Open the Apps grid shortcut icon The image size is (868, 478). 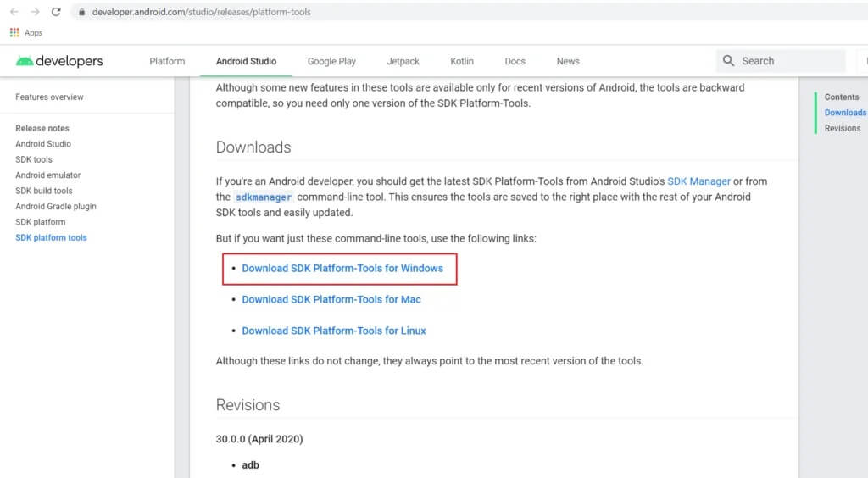[x=14, y=33]
